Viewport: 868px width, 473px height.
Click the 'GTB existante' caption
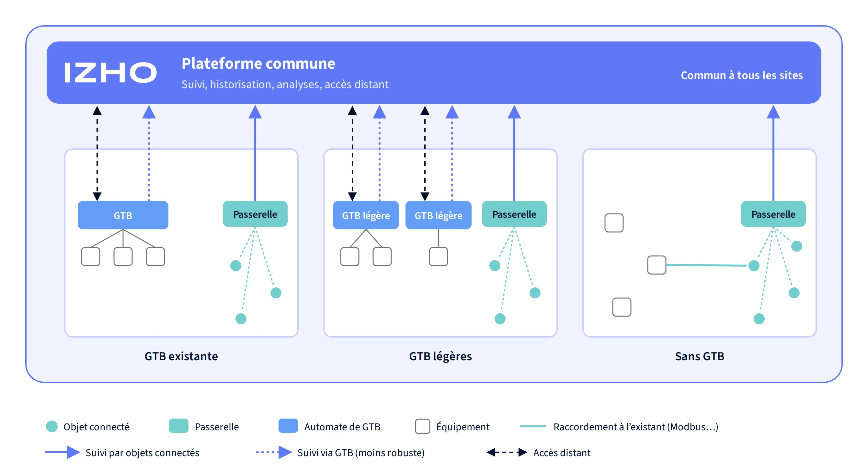[181, 356]
